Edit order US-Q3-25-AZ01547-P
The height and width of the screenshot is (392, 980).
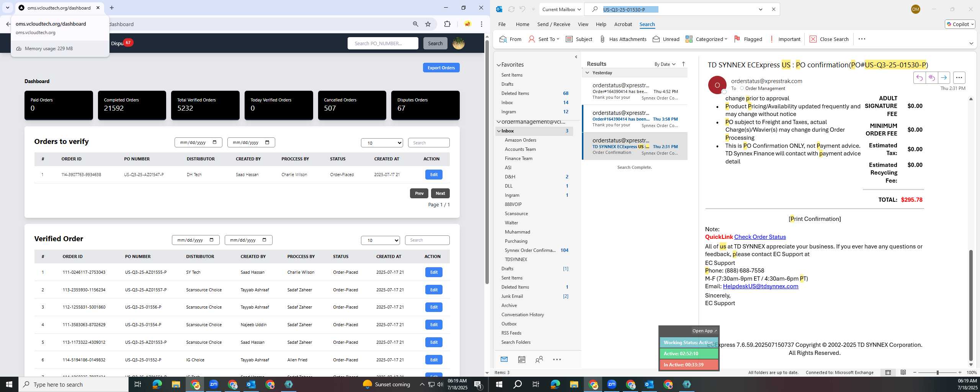click(434, 175)
